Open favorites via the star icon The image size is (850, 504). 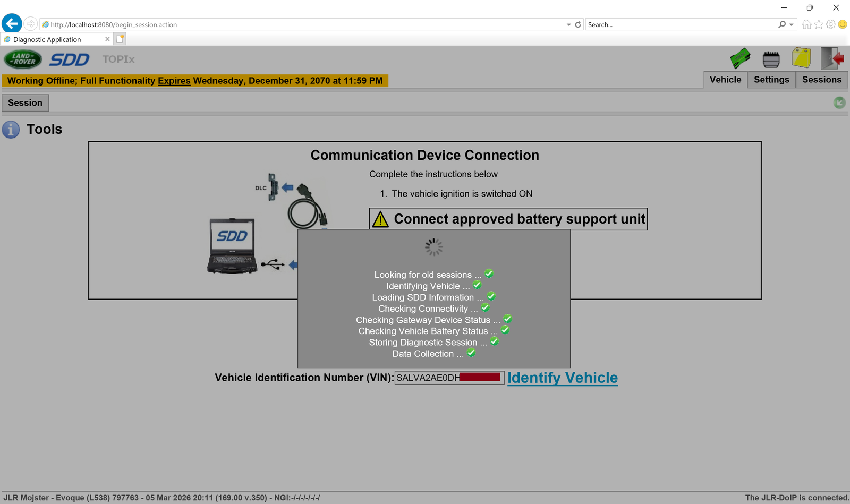point(818,24)
